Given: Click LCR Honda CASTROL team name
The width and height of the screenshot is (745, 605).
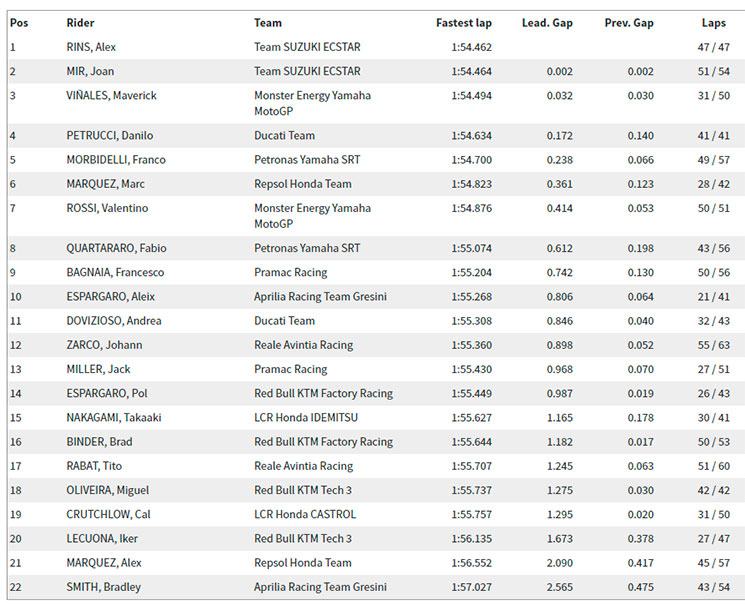Looking at the screenshot, I should pos(305,514).
